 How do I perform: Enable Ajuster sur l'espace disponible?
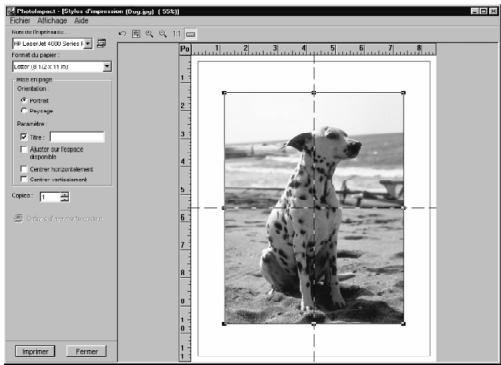[23, 149]
